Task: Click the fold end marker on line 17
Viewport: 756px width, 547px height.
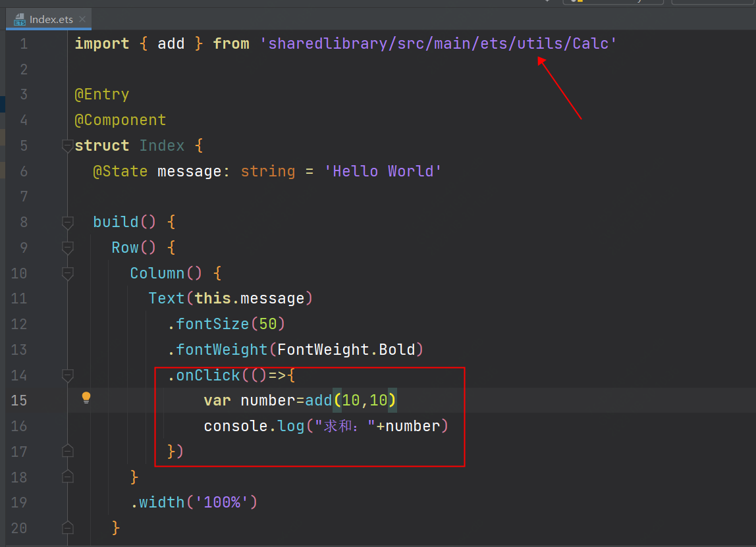Action: [67, 451]
